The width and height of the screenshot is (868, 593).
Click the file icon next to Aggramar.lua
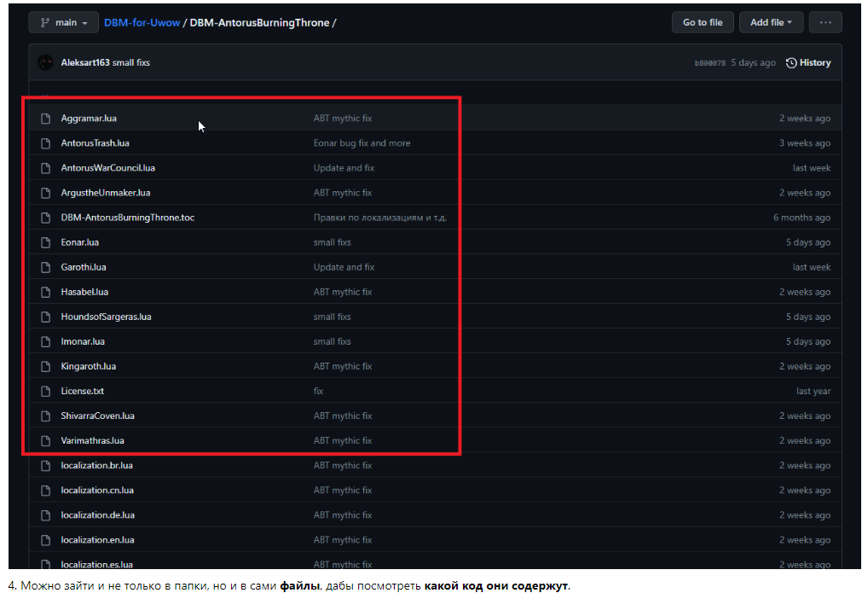[x=46, y=119]
